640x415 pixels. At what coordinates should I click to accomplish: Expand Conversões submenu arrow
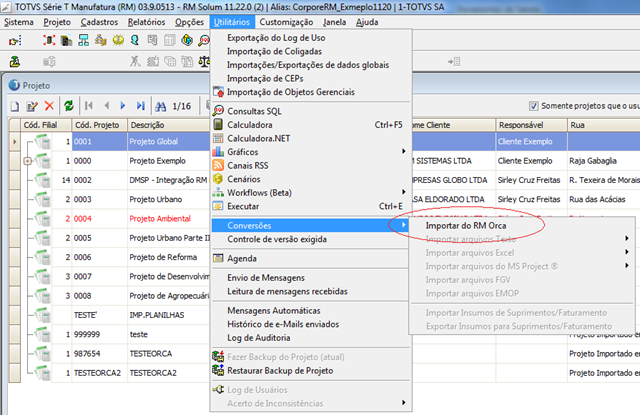click(x=403, y=225)
